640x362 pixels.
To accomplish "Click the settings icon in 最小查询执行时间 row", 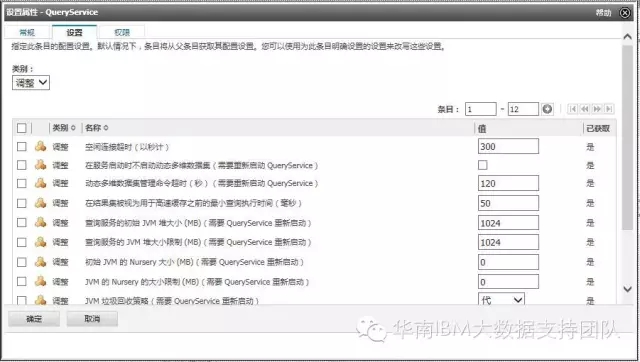I will point(40,203).
